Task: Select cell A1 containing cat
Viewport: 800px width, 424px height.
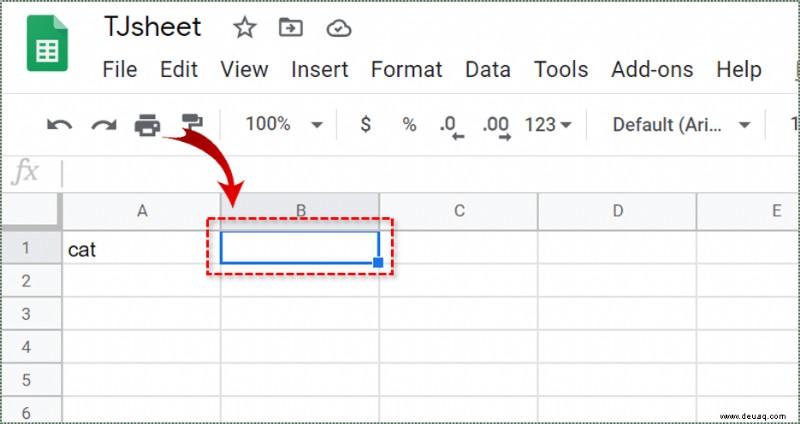Action: 141,248
